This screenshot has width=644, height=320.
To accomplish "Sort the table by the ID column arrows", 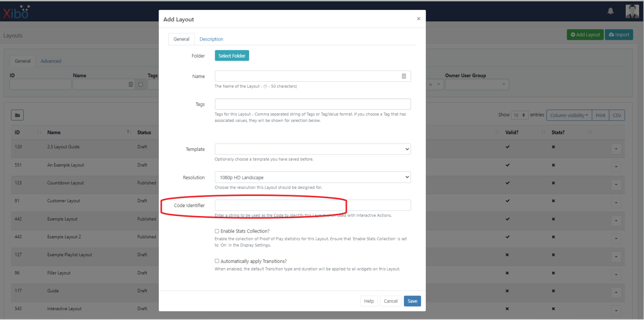I will point(39,132).
